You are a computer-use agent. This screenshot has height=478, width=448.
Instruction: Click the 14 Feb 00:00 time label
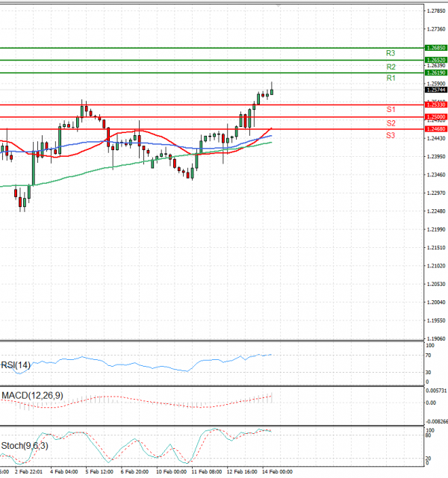click(277, 471)
